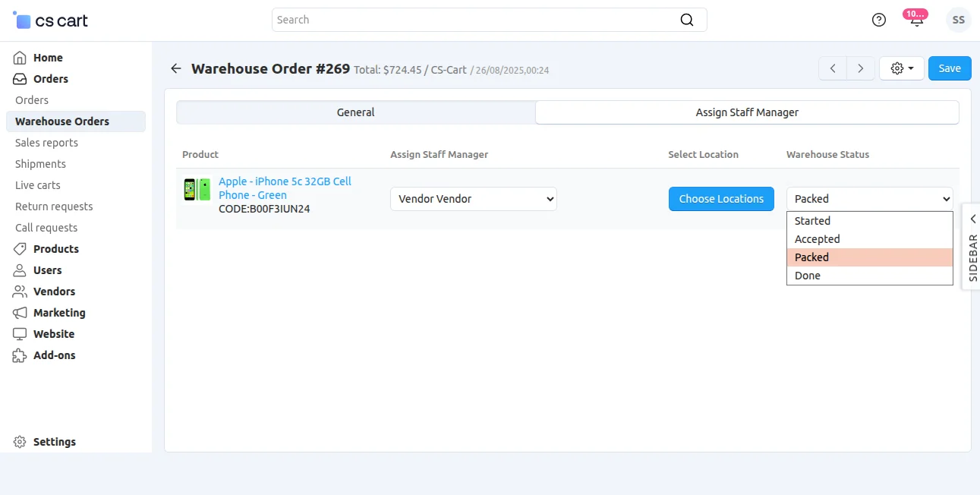Open the SS user avatar menu

tap(959, 20)
